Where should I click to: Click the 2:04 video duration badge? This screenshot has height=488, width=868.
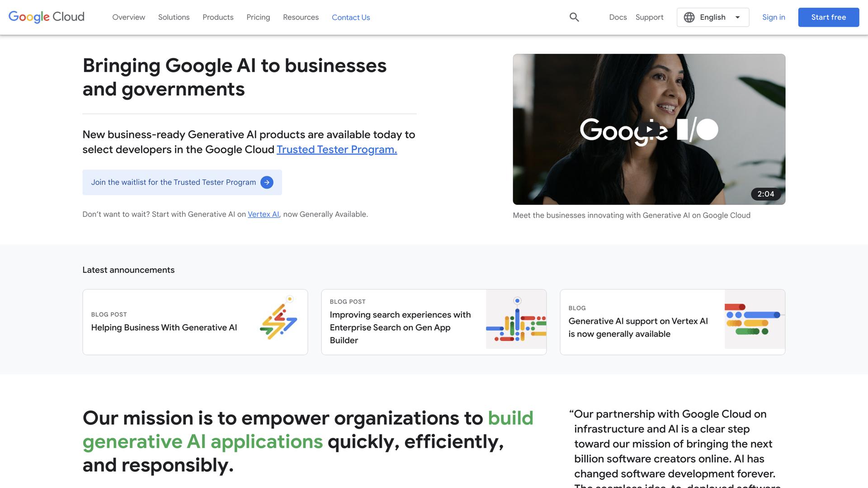766,194
